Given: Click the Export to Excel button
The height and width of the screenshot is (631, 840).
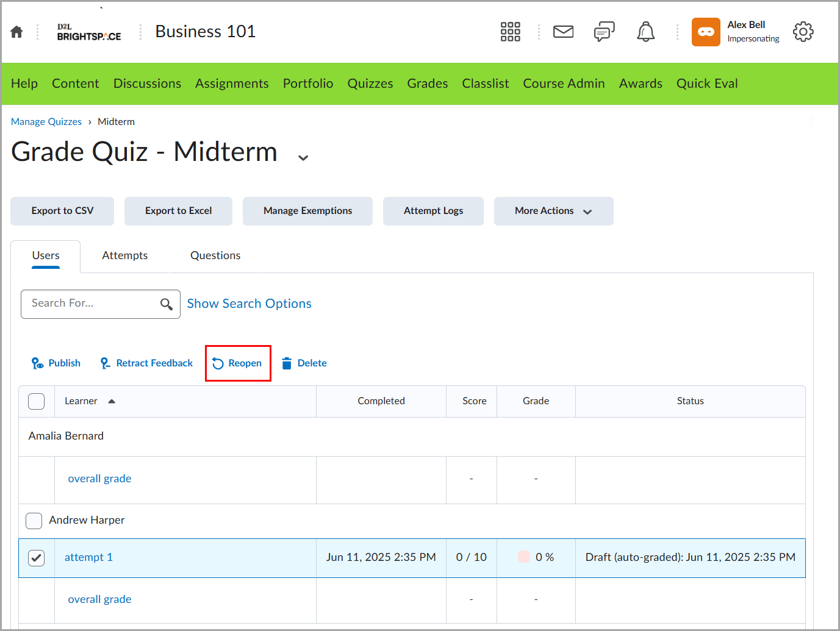Looking at the screenshot, I should (178, 211).
